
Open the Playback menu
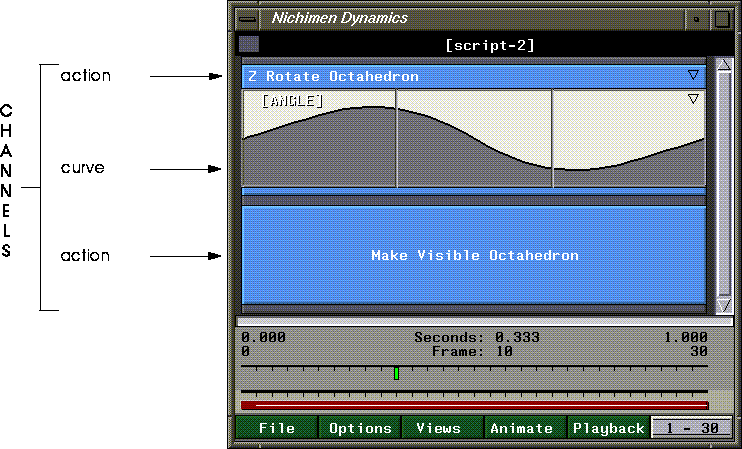[609, 428]
